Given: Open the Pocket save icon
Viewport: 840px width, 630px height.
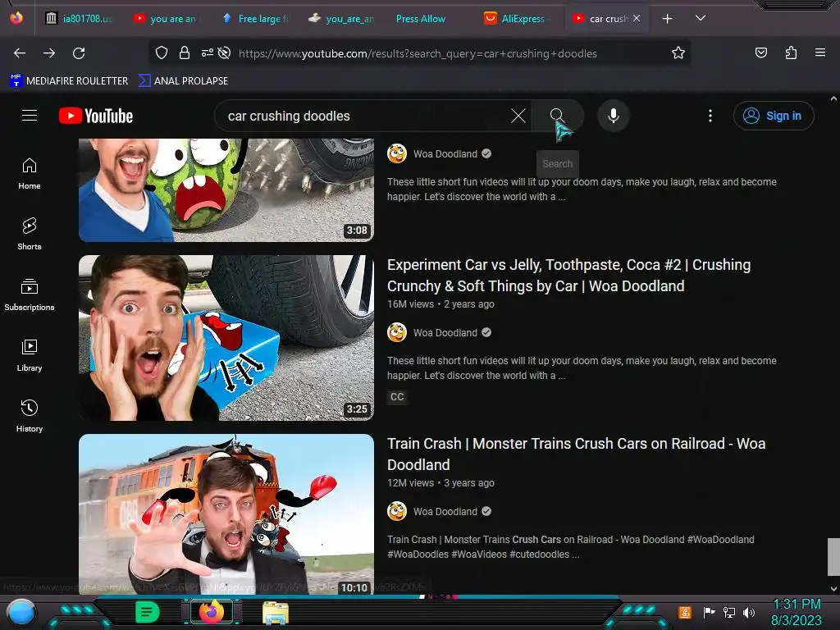Looking at the screenshot, I should click(x=760, y=52).
